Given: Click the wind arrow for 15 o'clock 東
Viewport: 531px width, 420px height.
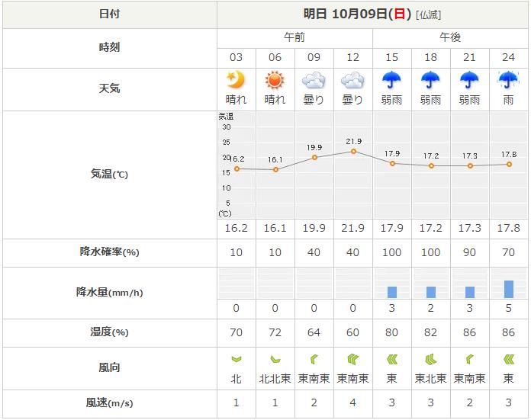Looking at the screenshot, I should (x=392, y=359).
